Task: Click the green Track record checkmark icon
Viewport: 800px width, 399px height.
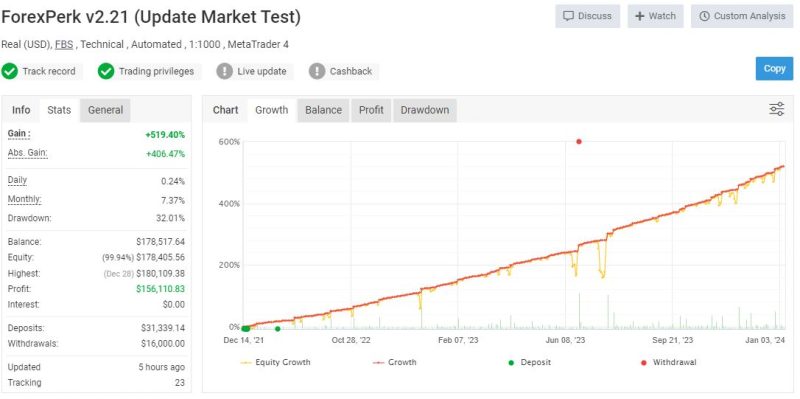Action: [x=9, y=71]
